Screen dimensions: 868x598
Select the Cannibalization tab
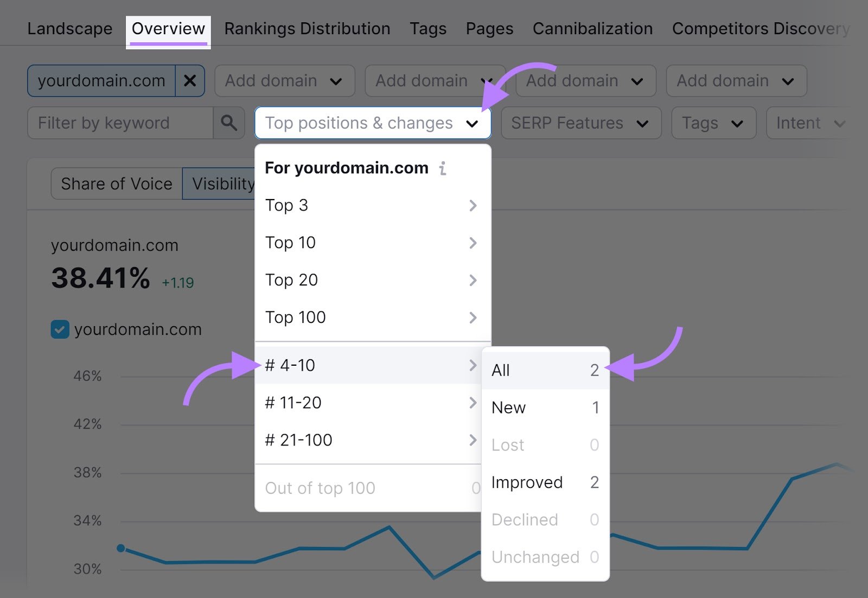592,29
